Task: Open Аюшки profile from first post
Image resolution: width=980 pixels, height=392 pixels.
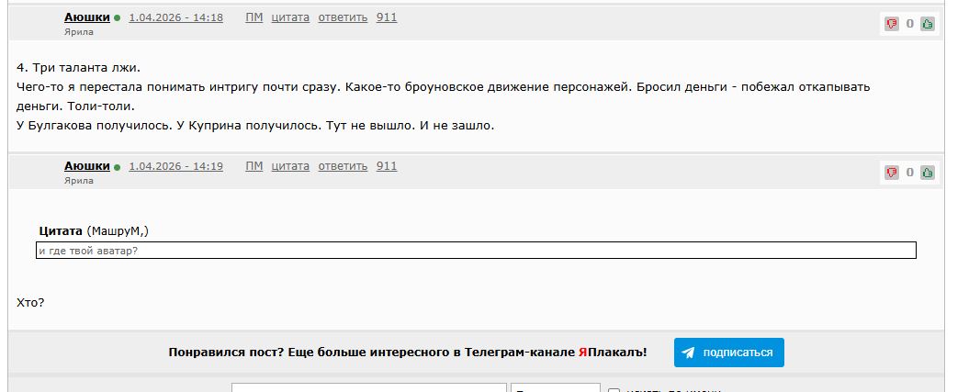Action: (87, 17)
